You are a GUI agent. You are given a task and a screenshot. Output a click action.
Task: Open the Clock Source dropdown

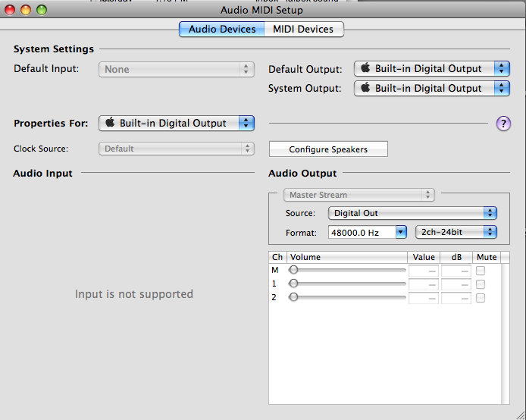pyautogui.click(x=177, y=149)
